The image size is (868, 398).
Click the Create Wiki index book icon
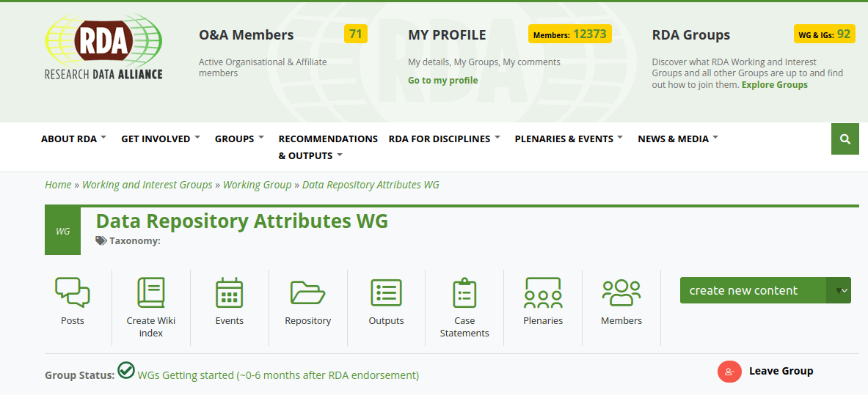[150, 292]
